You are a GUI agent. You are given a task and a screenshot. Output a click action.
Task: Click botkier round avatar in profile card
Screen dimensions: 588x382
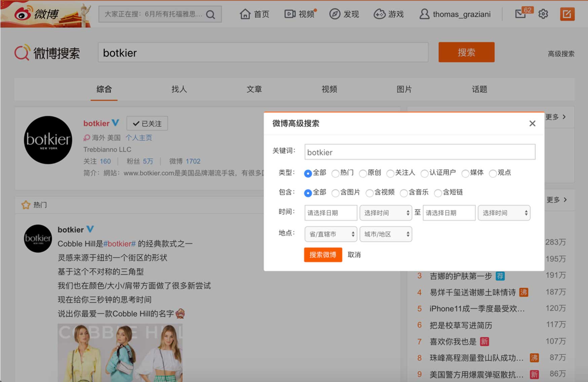48,140
